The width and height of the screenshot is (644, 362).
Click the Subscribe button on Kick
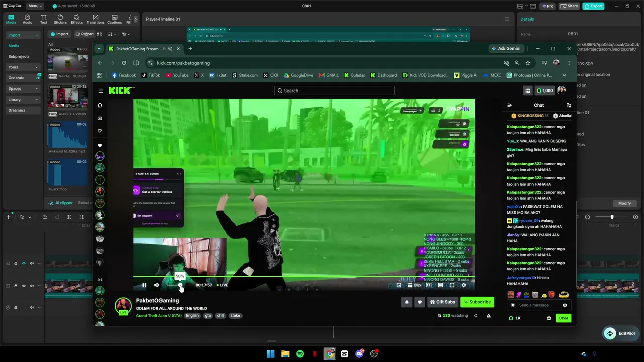(x=477, y=302)
